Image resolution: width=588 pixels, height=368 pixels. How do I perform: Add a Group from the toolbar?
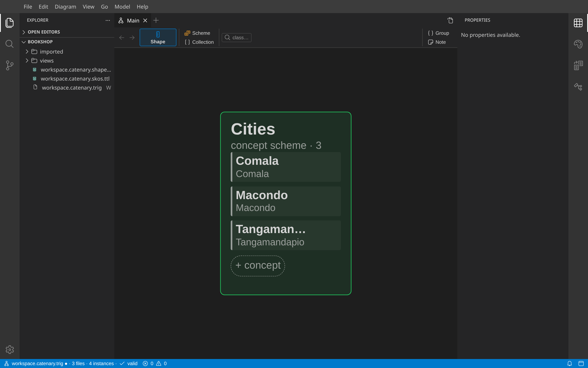pos(438,33)
